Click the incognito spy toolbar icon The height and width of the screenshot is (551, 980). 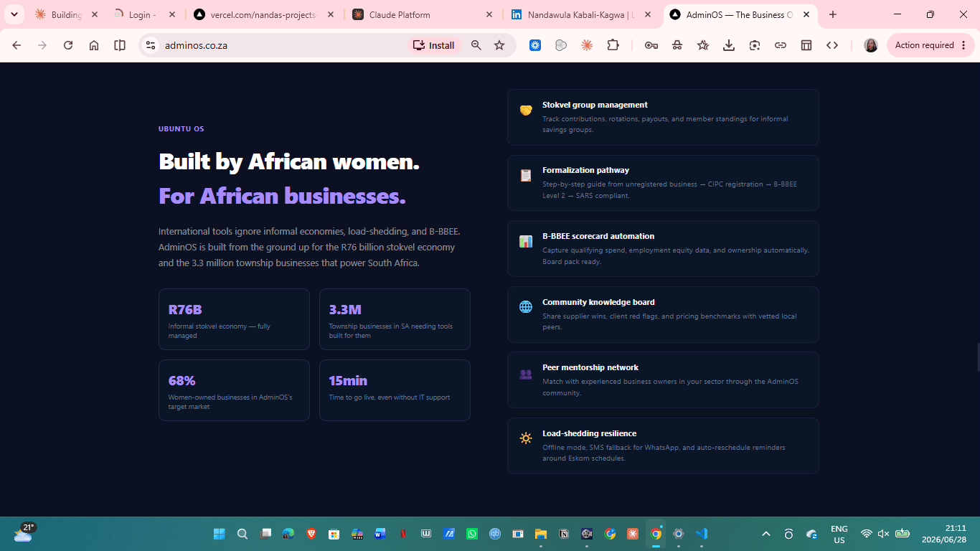tap(677, 45)
